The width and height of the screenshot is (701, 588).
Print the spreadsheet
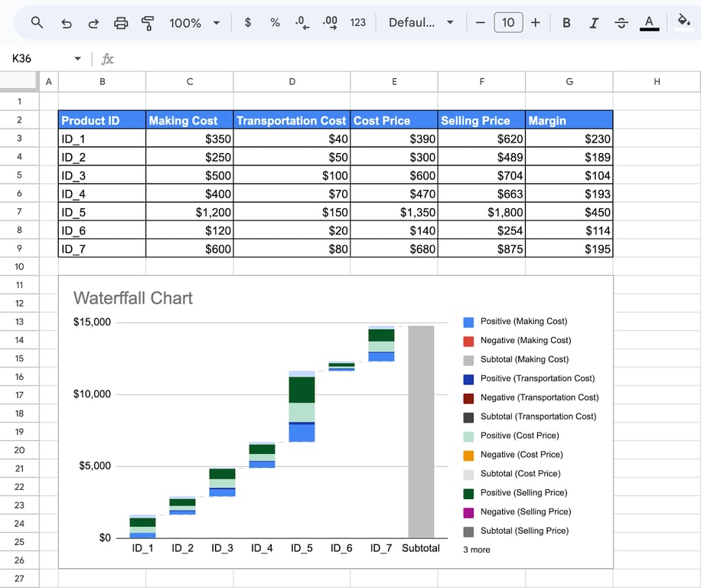(121, 23)
